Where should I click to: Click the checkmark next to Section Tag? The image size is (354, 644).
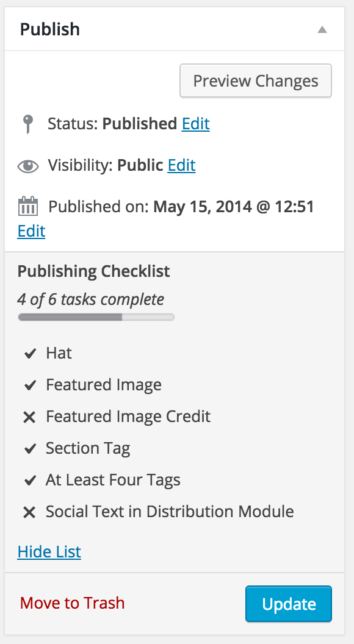point(30,448)
